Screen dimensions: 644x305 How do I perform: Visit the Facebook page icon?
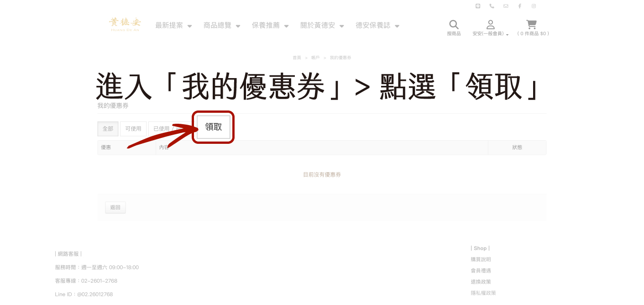pos(519,6)
